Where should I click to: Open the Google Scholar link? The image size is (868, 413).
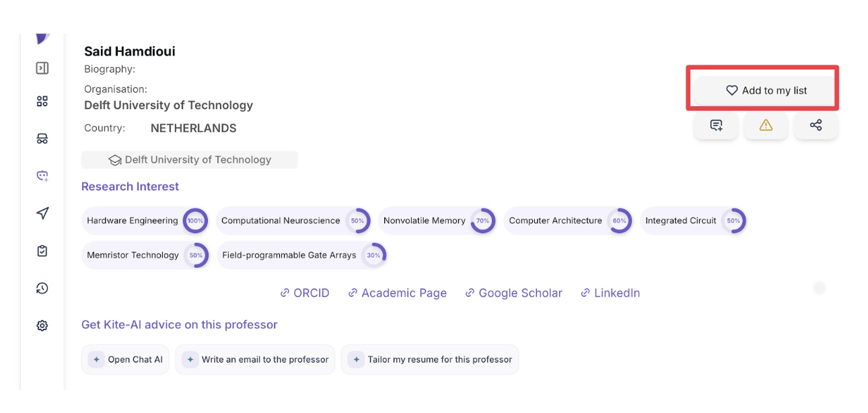(x=513, y=293)
